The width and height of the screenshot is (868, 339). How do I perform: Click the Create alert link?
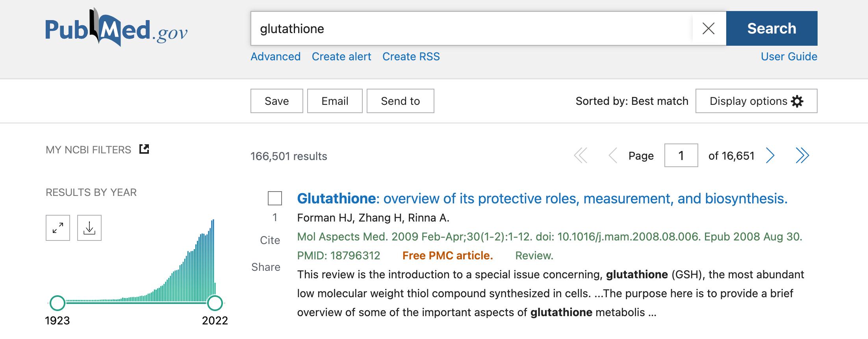(341, 57)
